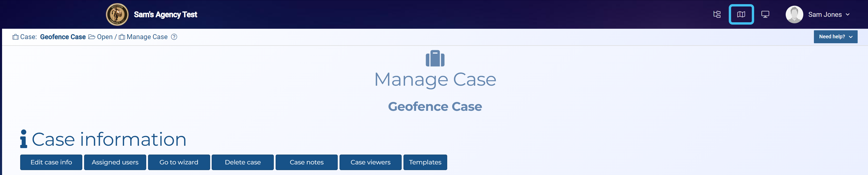This screenshot has height=175, width=868.
Task: Launch Go to wizard
Action: point(179,162)
